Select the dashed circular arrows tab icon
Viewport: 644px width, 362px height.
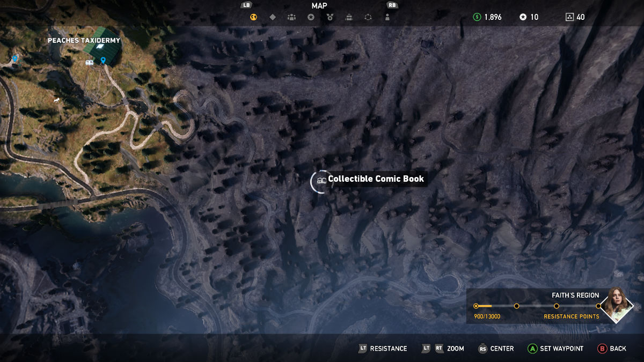tap(368, 17)
